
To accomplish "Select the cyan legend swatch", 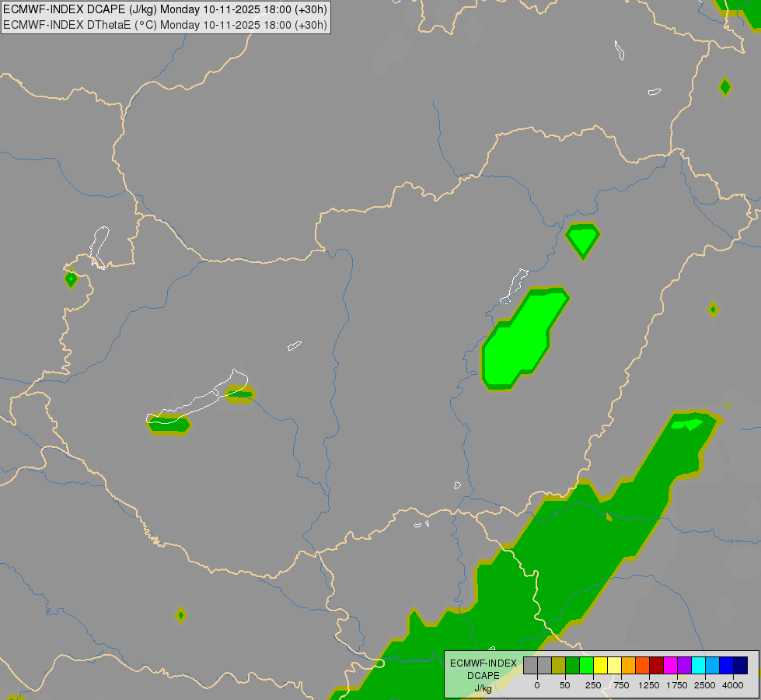I will [x=699, y=665].
